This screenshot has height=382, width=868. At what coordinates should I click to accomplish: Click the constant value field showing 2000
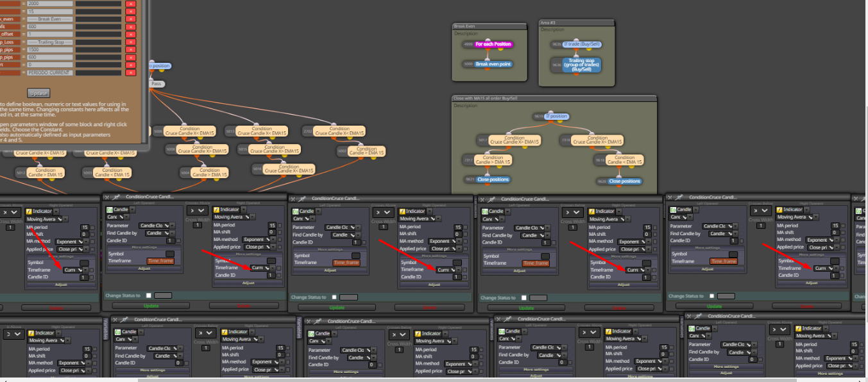[49, 4]
